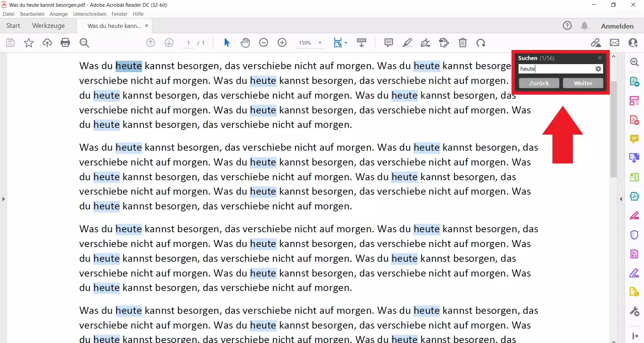Open search settings gear in Suchen box
Screen dimensions: 644x343
click(598, 69)
